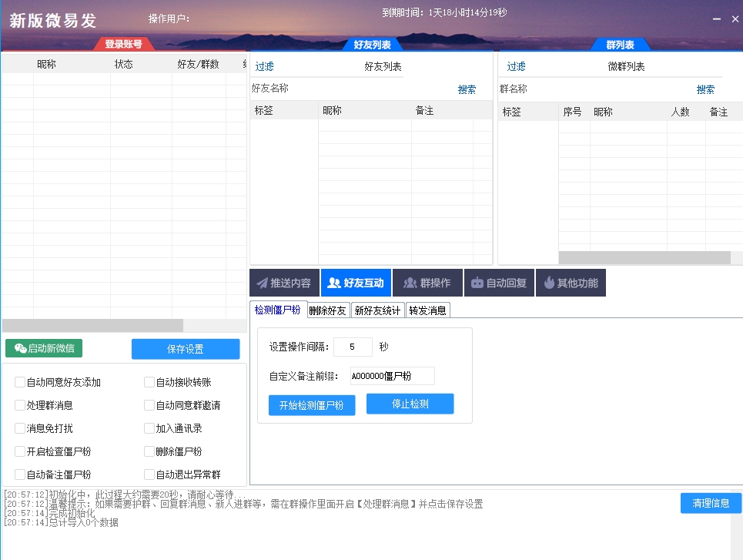The height and width of the screenshot is (560, 743).
Task: Click the 停止检测 stop detection button
Action: coord(410,404)
